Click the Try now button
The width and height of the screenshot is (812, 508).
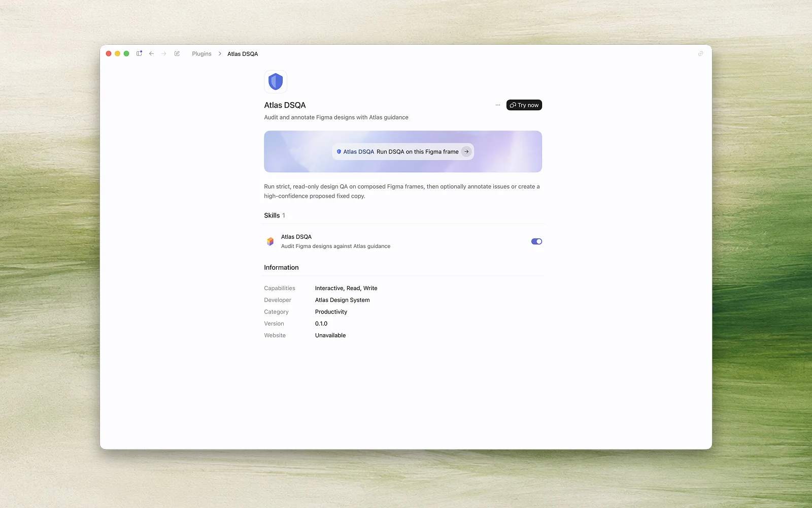pos(524,105)
